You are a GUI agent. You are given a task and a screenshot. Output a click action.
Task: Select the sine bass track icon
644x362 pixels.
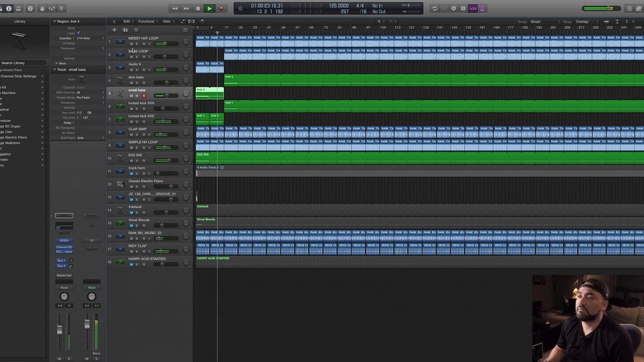(x=120, y=80)
